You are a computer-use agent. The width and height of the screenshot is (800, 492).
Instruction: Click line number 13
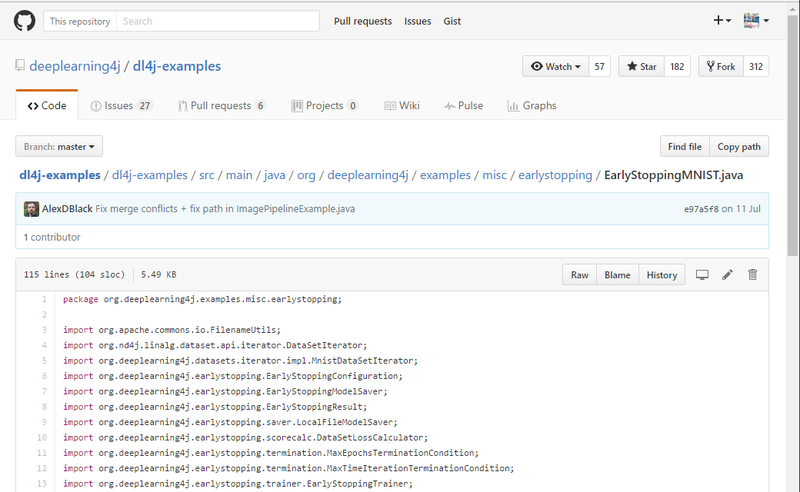[42, 483]
